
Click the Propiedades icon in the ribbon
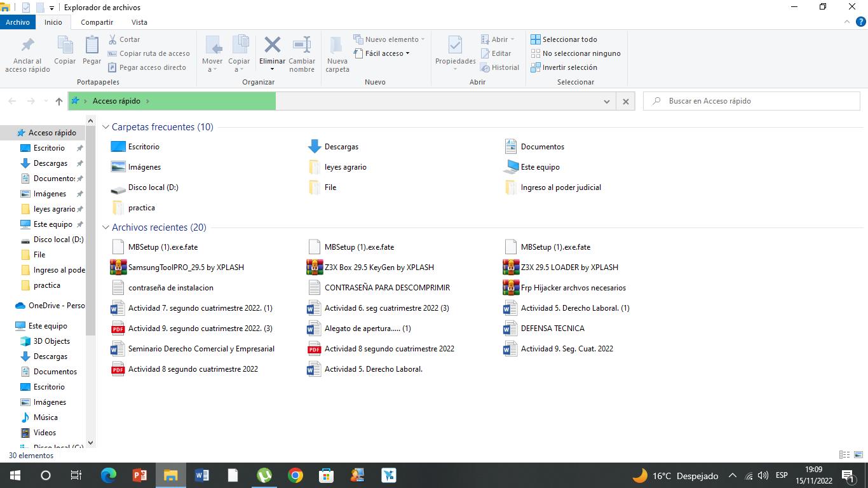pos(455,46)
